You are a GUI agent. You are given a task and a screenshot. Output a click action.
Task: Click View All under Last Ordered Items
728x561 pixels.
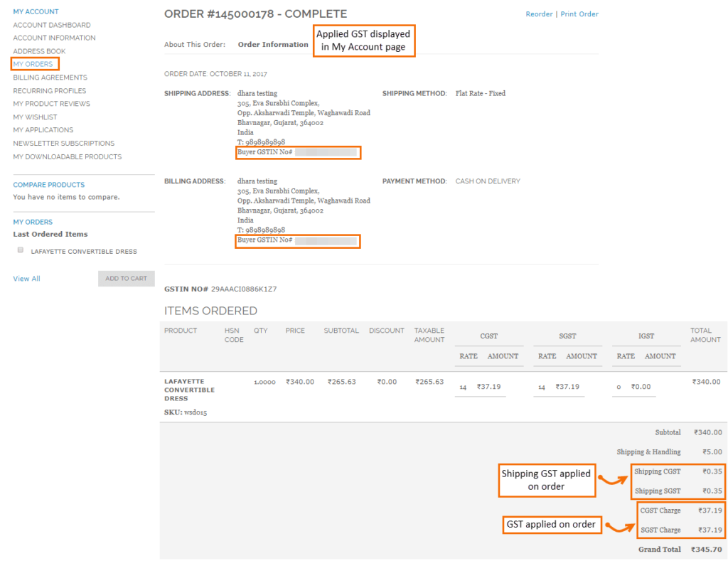(26, 278)
